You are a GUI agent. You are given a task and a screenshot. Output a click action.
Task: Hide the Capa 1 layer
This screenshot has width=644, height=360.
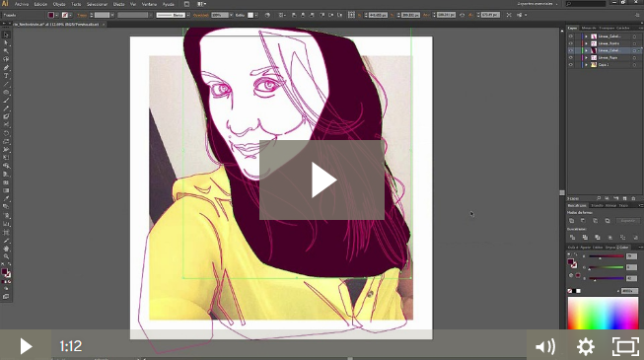pyautogui.click(x=570, y=64)
